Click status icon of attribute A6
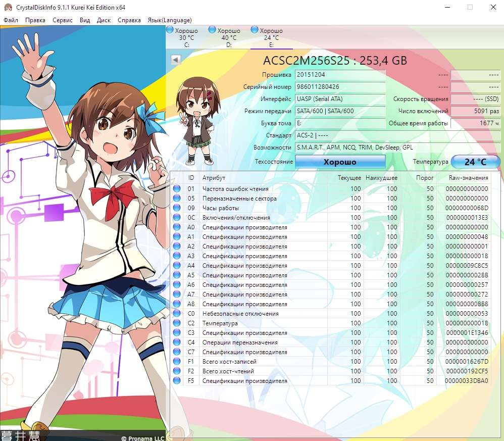Viewport: 504px width, 441px height. pos(177,285)
